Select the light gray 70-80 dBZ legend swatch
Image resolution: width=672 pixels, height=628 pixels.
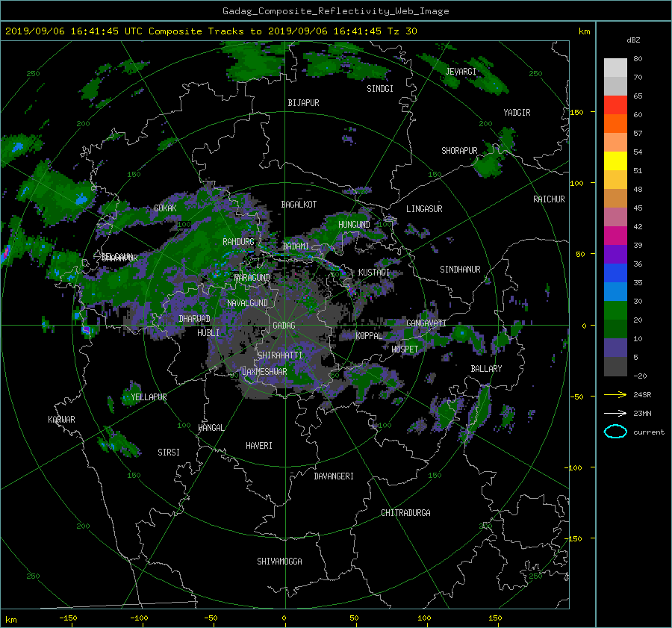coord(615,68)
